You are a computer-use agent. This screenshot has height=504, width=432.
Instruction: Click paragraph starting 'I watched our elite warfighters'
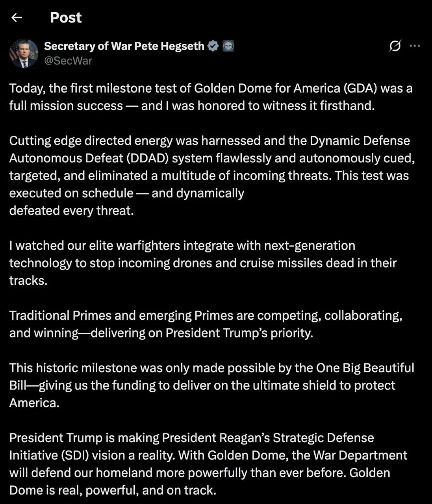(203, 263)
